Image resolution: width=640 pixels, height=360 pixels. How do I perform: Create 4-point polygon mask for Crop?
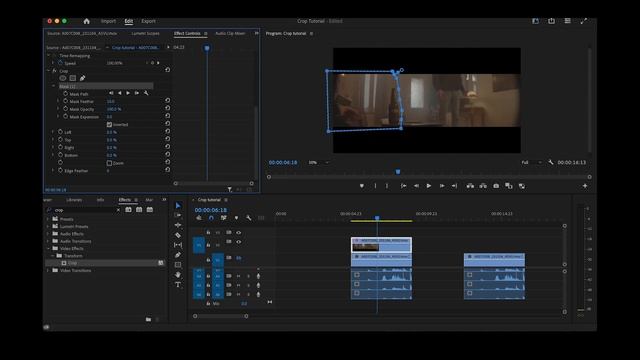coord(73,78)
